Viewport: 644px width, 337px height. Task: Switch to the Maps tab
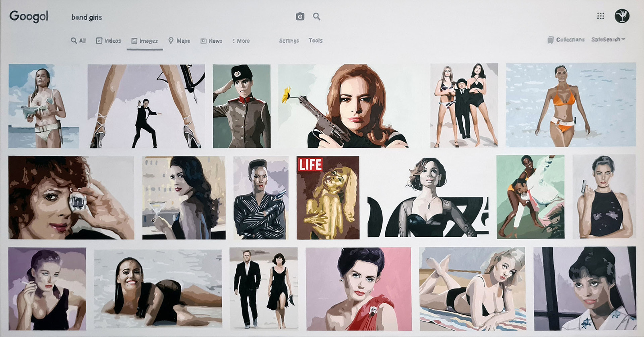179,41
